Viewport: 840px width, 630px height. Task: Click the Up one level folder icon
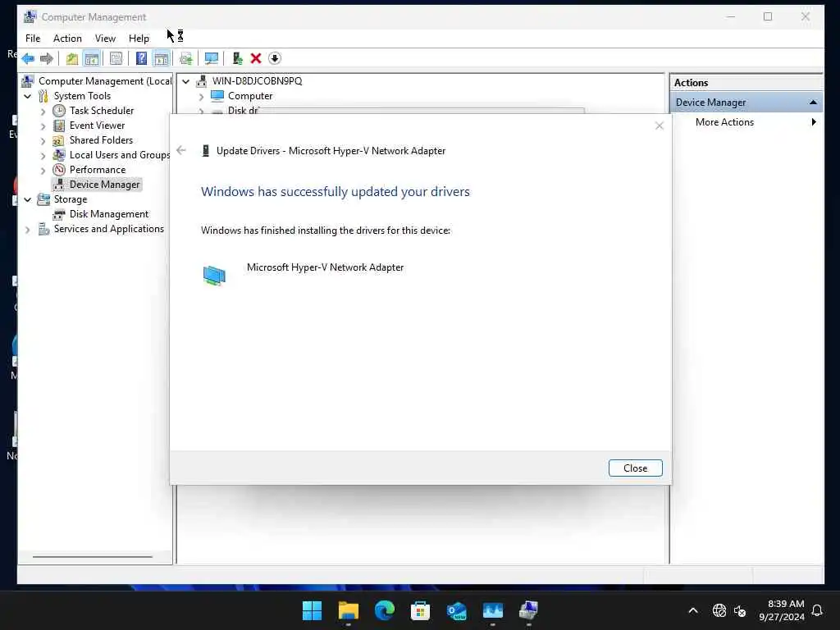[72, 58]
